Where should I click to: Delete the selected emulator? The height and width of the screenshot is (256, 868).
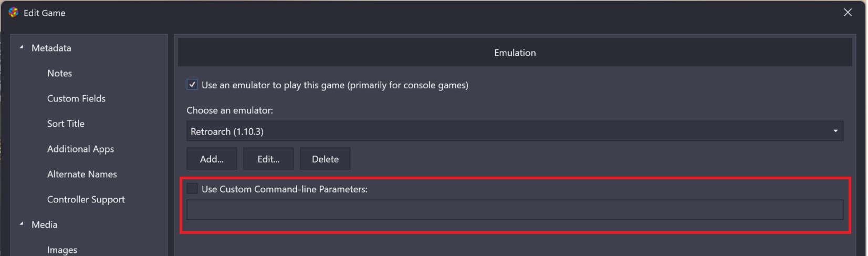click(325, 159)
